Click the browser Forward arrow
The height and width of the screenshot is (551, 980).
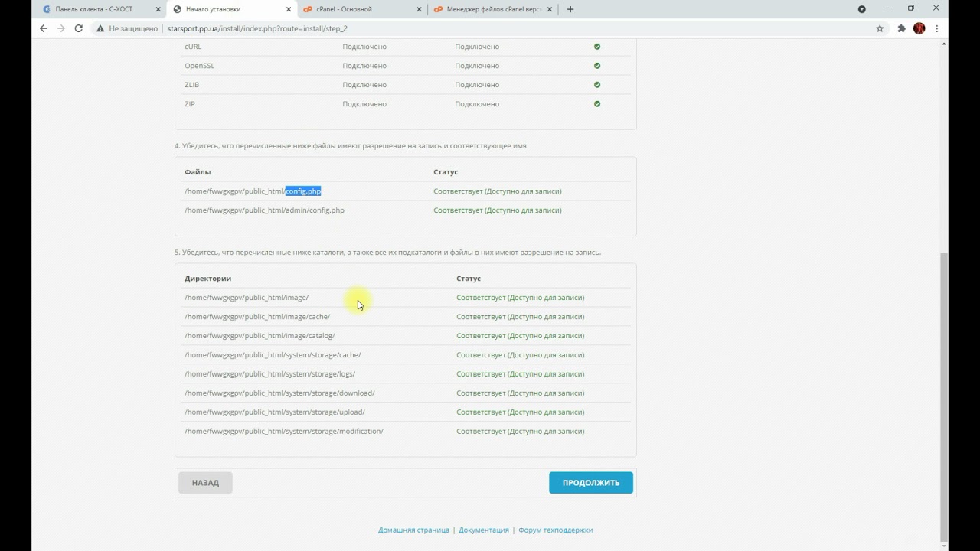[61, 28]
